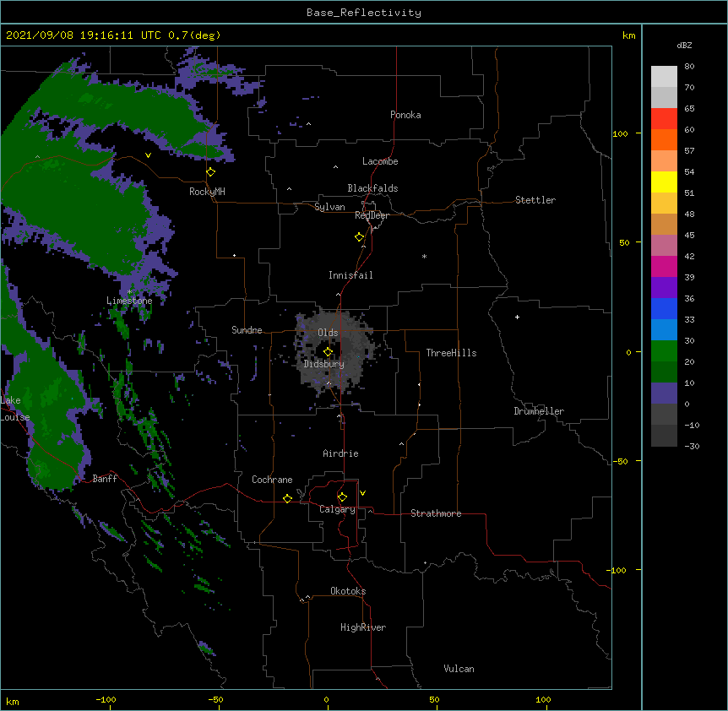Click the Stettler town label

tap(535, 200)
